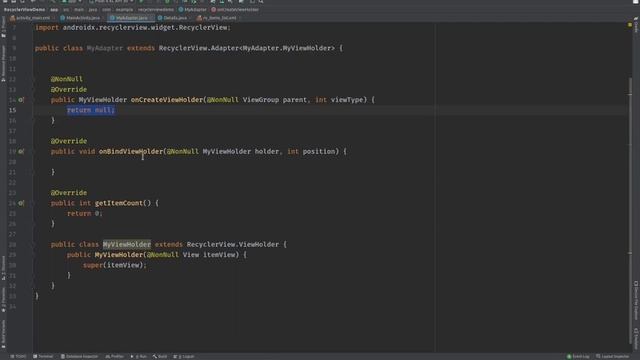Click the override gutter icon beside onCreateViewHolder
The height and width of the screenshot is (360, 640).
21,100
